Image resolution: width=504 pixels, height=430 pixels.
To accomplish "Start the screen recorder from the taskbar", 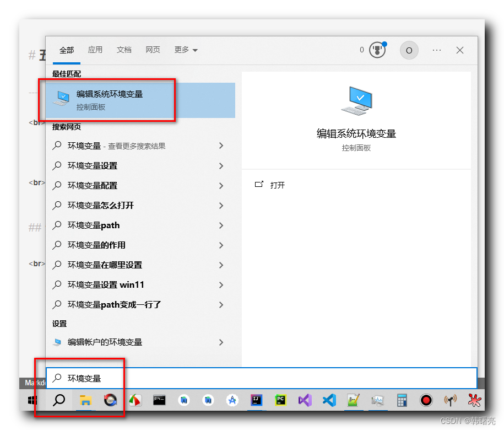I will pyautogui.click(x=426, y=401).
